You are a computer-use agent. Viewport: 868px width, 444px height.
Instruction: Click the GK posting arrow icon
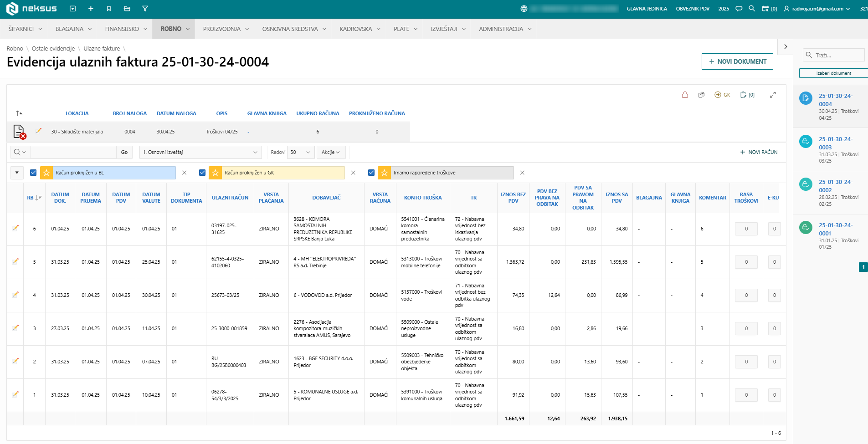[722, 95]
